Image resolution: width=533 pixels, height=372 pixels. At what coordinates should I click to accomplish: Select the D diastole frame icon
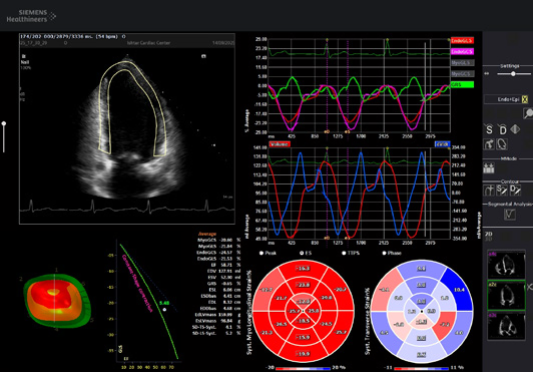[x=502, y=130]
